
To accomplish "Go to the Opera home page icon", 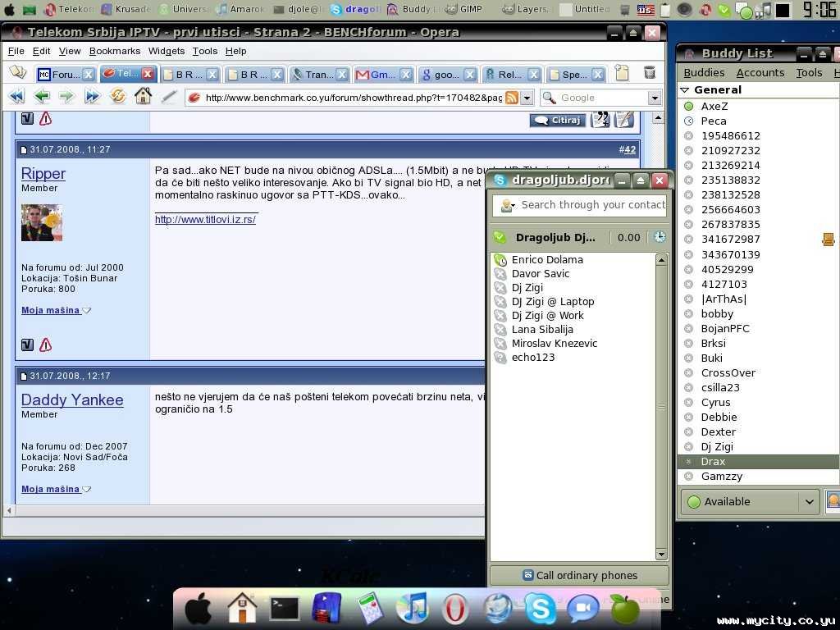I will (143, 97).
